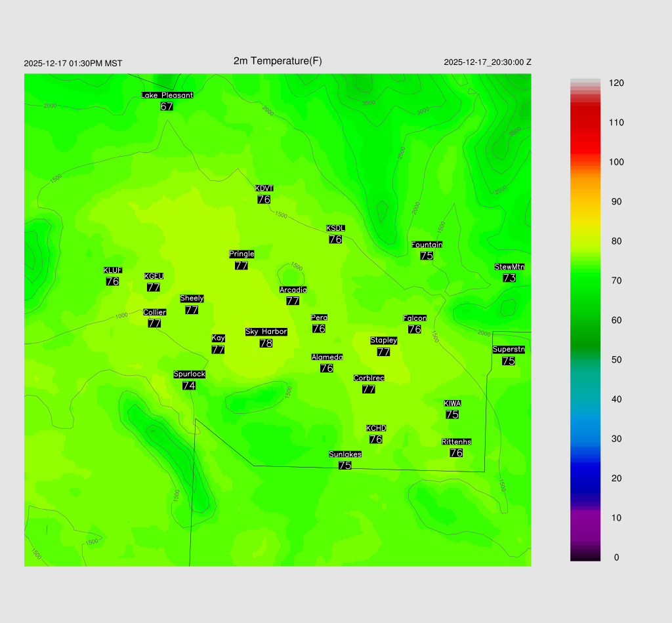Click the Sky Harbor station label
This screenshot has width=672, height=623.
pos(266,332)
